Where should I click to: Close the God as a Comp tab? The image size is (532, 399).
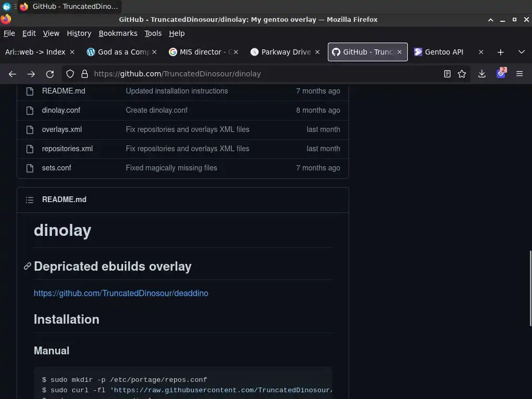coord(154,52)
